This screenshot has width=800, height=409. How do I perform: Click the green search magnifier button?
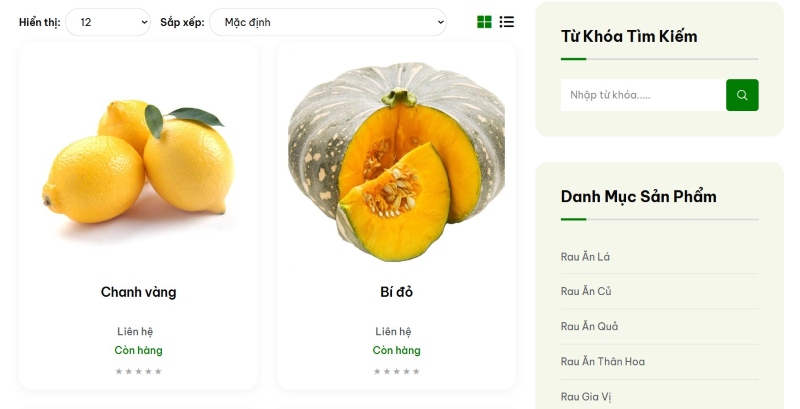(742, 95)
